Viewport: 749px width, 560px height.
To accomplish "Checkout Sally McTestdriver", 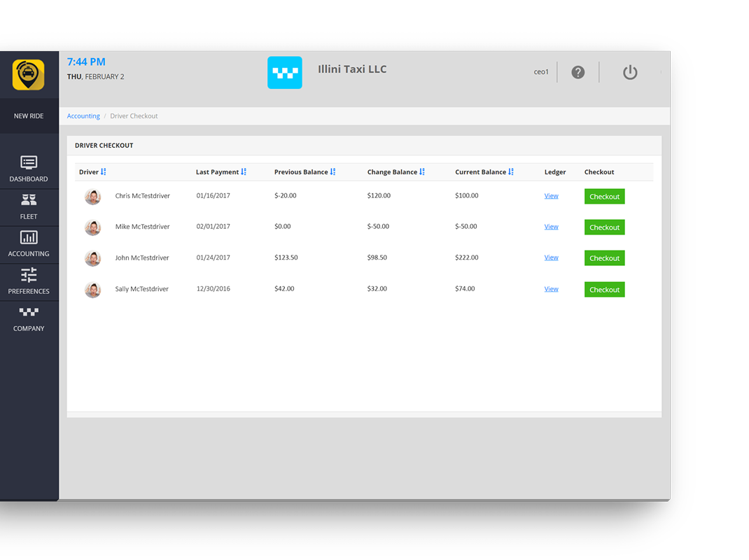I will [x=604, y=290].
